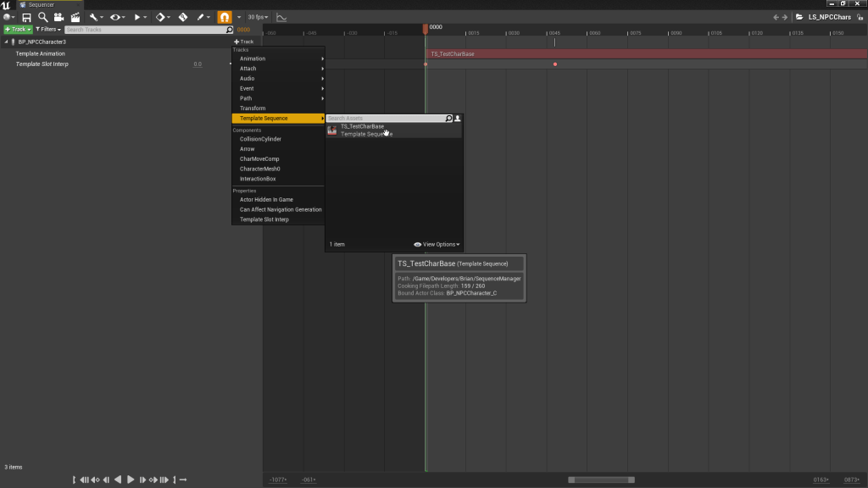
Task: Open the wrench Actions tool icon
Action: [x=95, y=17]
